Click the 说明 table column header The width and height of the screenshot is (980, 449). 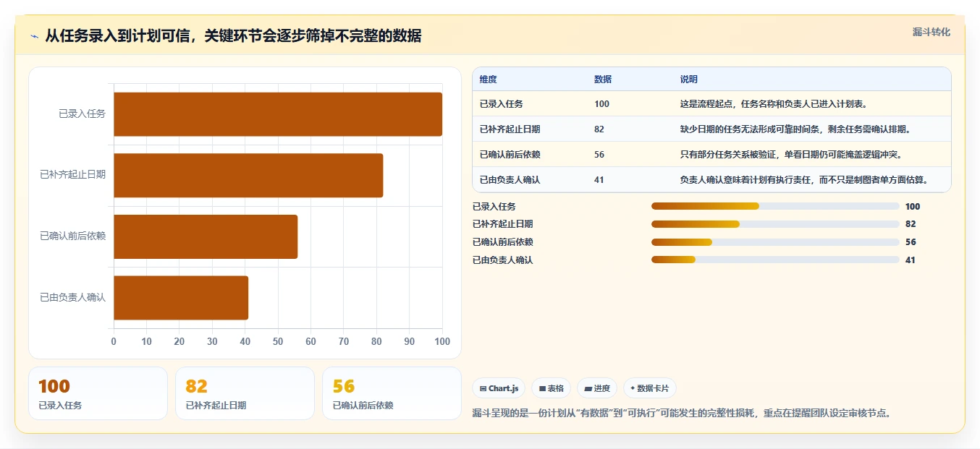[689, 80]
